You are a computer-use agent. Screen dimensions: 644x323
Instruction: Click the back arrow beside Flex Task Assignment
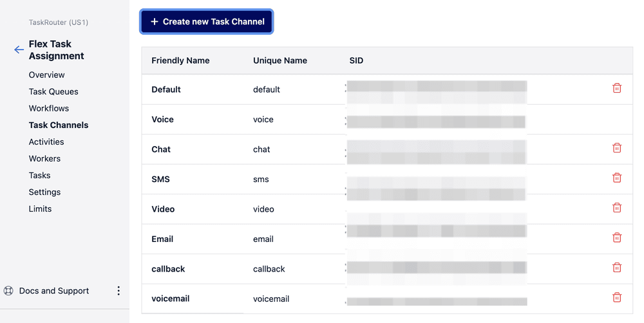coord(19,50)
